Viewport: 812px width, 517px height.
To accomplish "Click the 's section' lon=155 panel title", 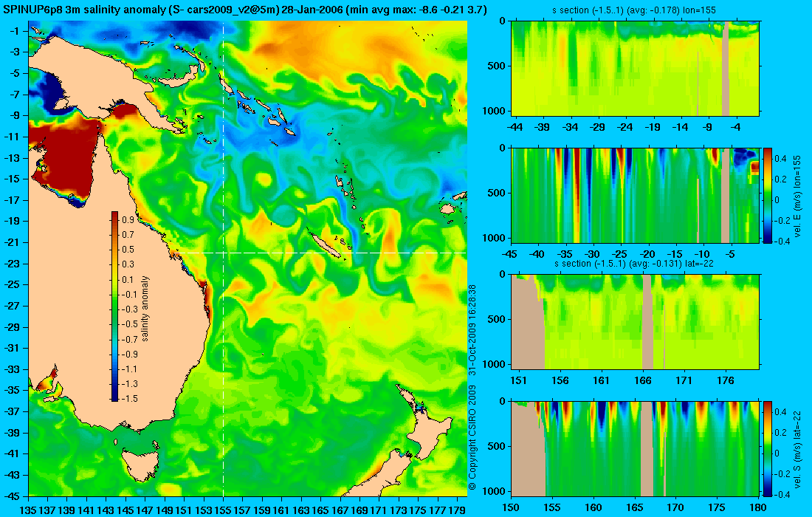I will click(x=635, y=10).
